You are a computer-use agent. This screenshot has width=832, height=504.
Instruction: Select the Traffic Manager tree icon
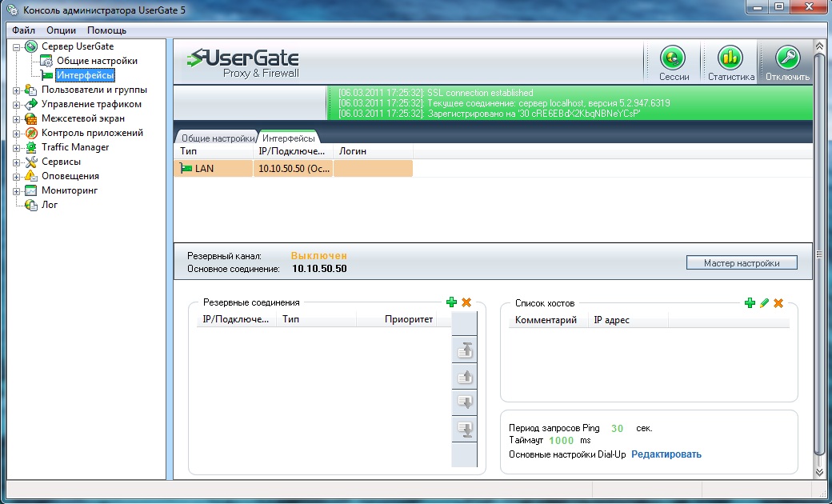(31, 147)
